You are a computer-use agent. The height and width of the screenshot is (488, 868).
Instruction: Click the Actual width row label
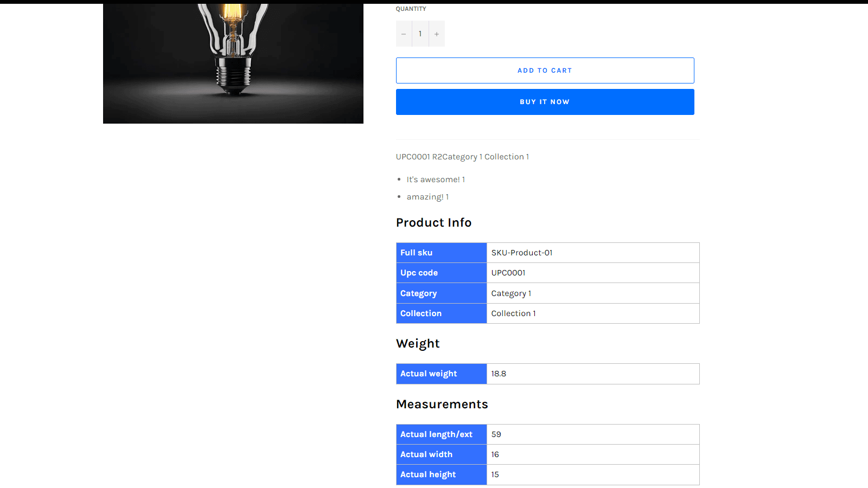[426, 454]
